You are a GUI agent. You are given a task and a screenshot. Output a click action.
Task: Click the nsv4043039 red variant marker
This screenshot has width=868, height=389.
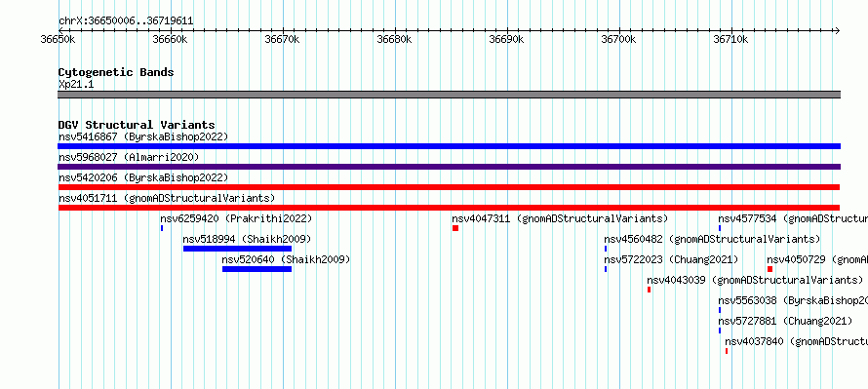[649, 290]
